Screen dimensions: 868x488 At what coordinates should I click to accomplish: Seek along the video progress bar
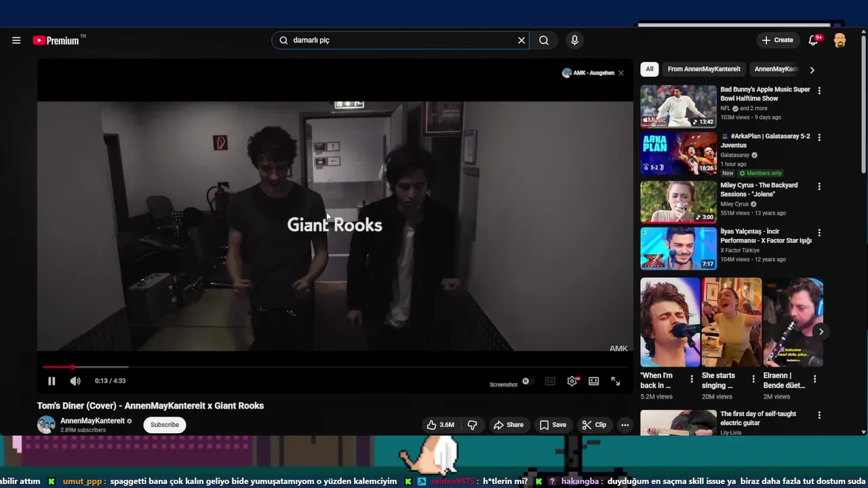pyautogui.click(x=335, y=367)
